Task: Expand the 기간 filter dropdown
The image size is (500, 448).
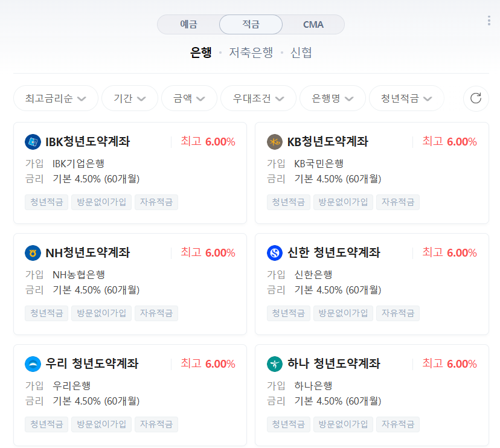Action: click(129, 98)
